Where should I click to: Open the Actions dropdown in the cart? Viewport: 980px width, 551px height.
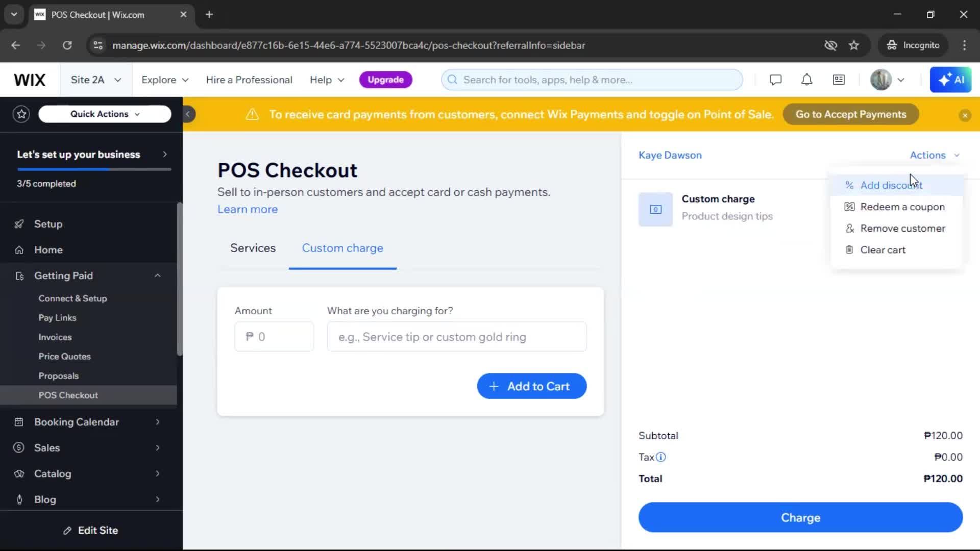935,155
